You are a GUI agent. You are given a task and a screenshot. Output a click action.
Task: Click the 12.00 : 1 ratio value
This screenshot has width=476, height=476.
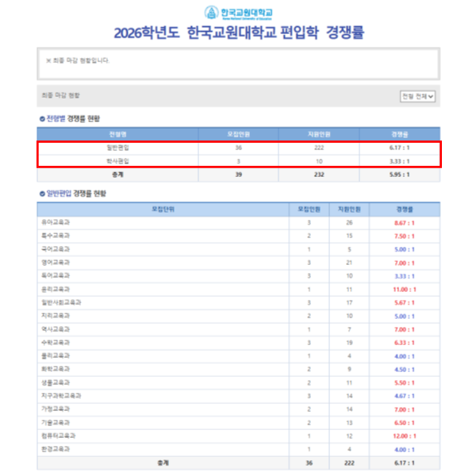(x=405, y=436)
